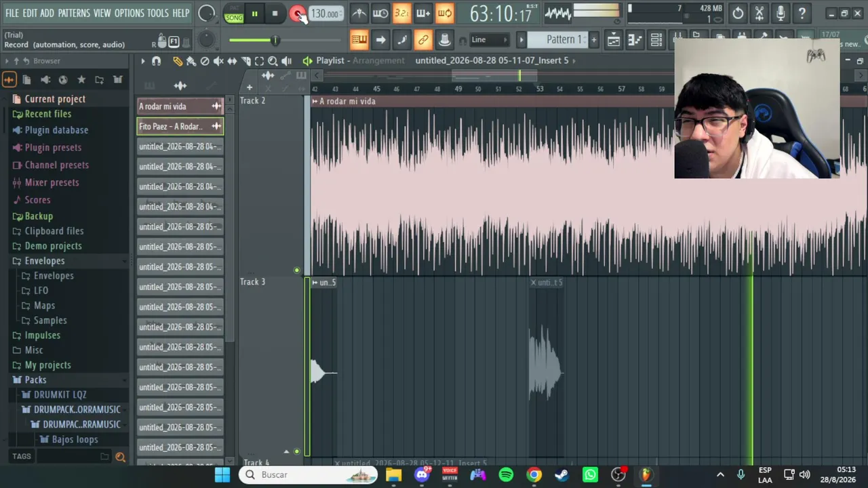The height and width of the screenshot is (488, 868).
Task: Open the Channel rack view icon
Action: pyautogui.click(x=656, y=40)
